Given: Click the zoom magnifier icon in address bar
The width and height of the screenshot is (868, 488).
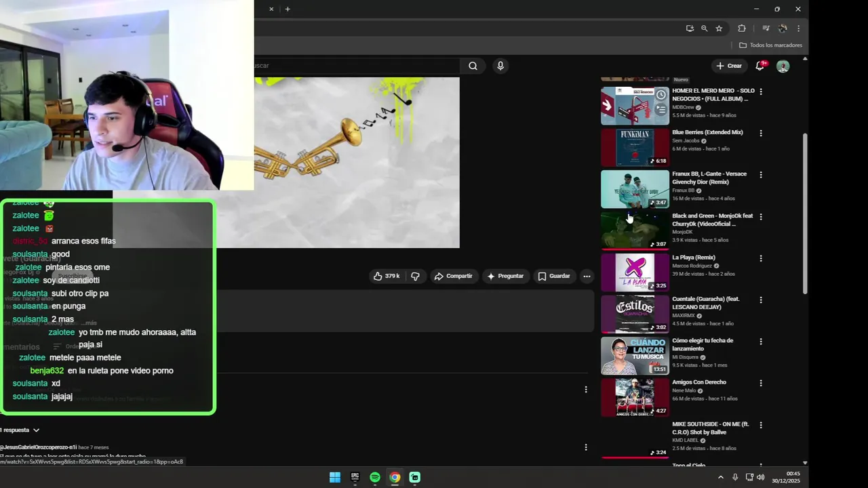Looking at the screenshot, I should tap(704, 28).
